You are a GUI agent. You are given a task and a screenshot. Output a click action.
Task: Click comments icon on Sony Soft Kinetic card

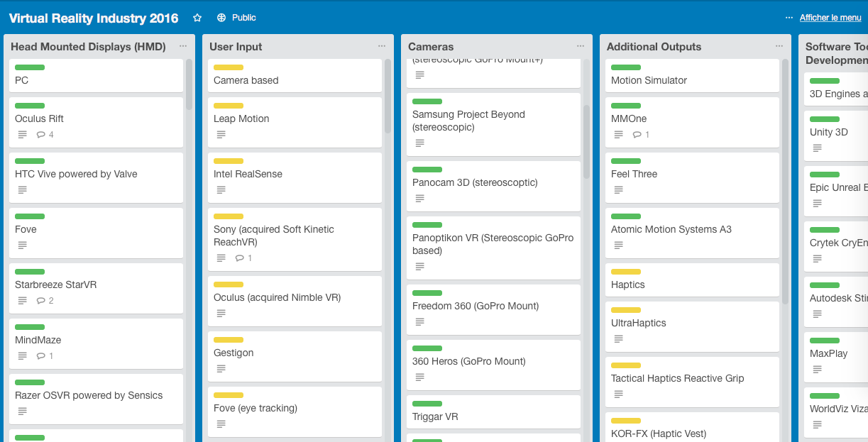tap(240, 258)
